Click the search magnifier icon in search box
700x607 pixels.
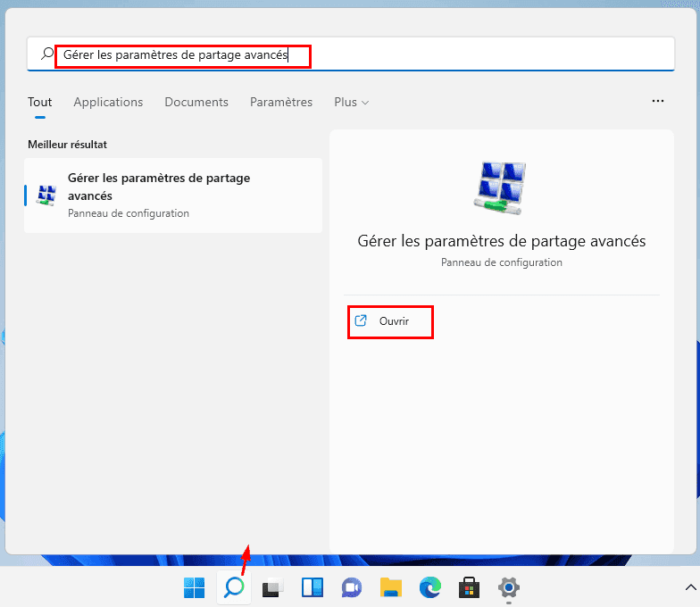coord(47,54)
